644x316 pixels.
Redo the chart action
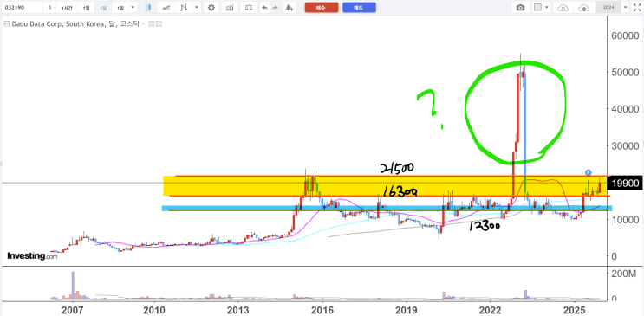pos(275,8)
